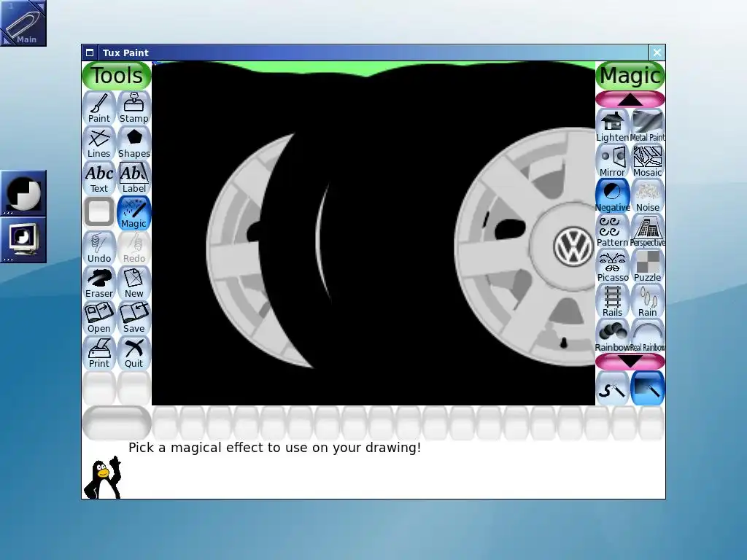
Task: Choose the Rainbow magic effect
Action: 612,335
